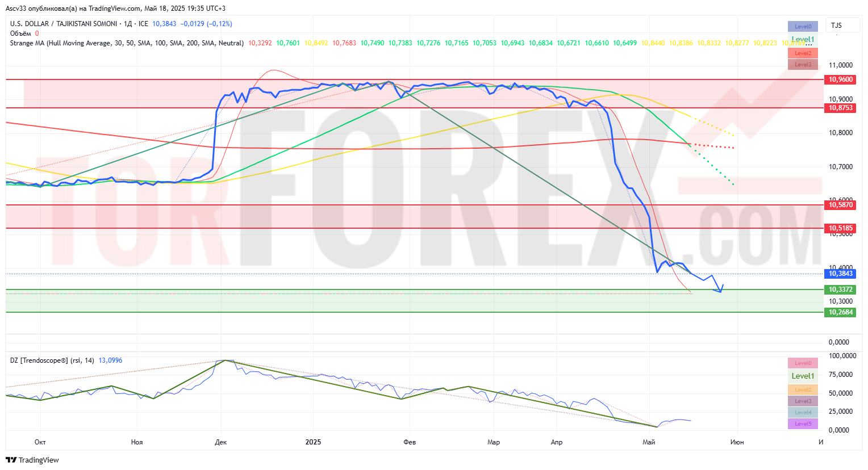
Task: Click the red Level2 swatch in top legend
Action: click(803, 53)
